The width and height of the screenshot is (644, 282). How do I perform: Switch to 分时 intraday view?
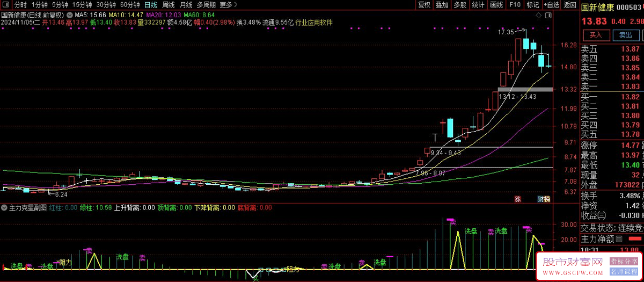(x=20, y=5)
